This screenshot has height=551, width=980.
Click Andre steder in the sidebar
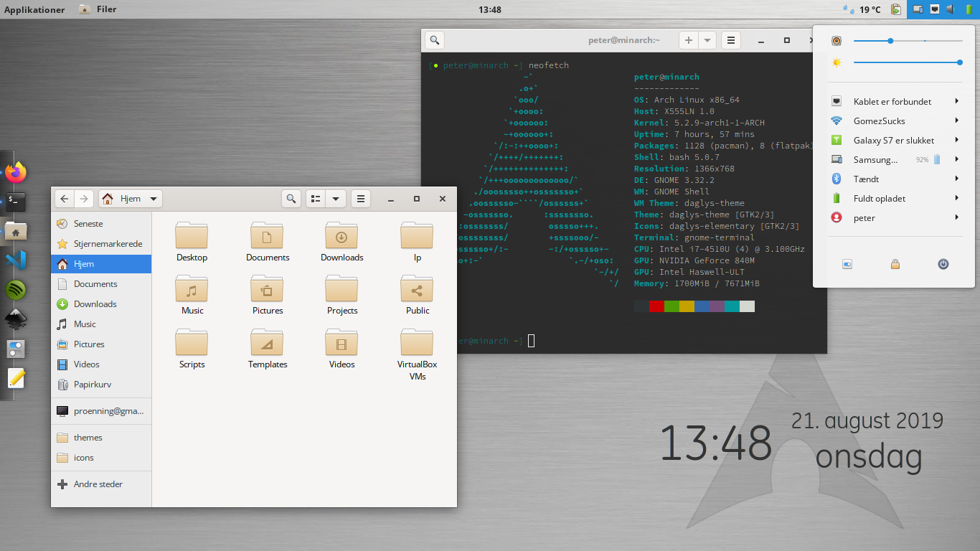click(101, 484)
